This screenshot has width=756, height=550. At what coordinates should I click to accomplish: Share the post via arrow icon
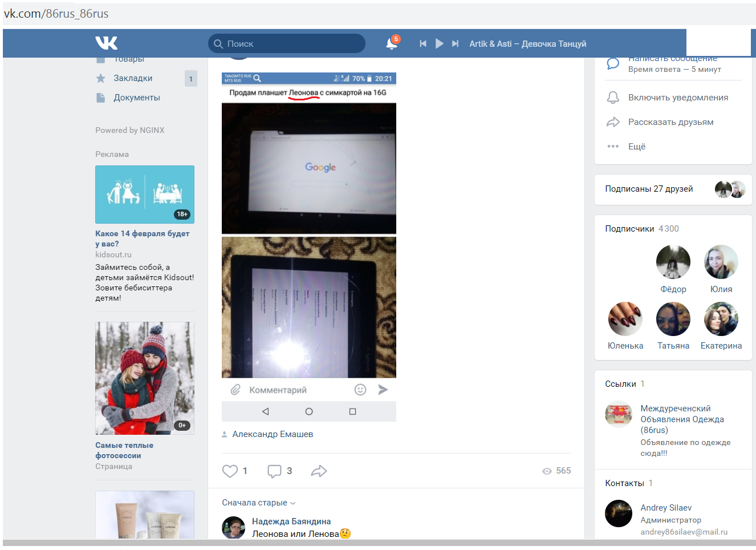tap(319, 471)
